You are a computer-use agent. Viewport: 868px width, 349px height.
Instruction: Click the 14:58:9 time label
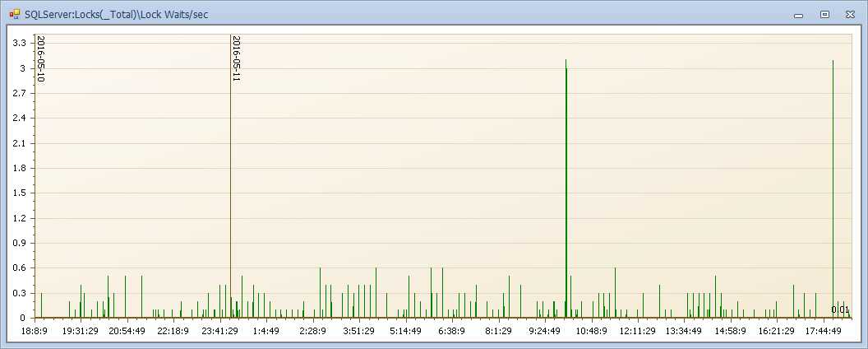tap(731, 331)
